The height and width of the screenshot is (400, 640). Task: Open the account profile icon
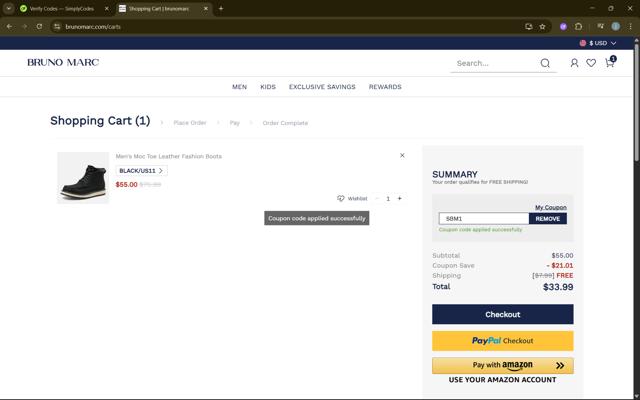tap(574, 63)
